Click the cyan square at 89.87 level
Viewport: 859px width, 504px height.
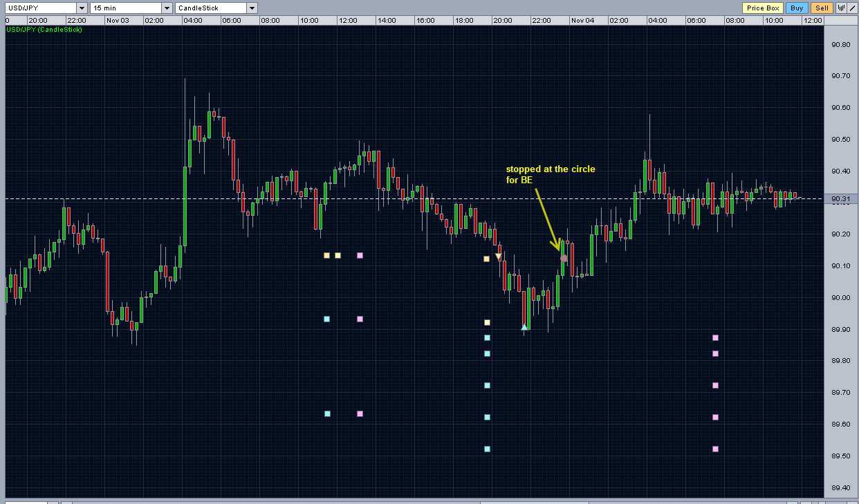click(x=487, y=338)
